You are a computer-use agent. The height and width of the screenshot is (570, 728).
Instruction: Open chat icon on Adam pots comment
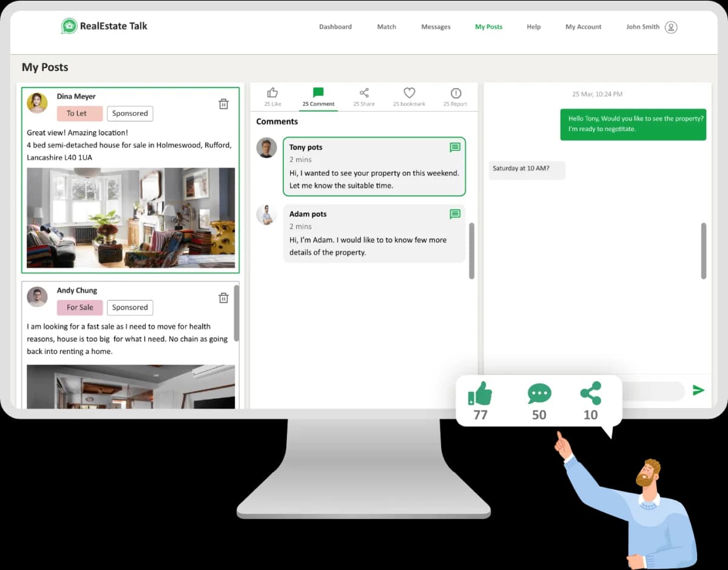tap(455, 214)
